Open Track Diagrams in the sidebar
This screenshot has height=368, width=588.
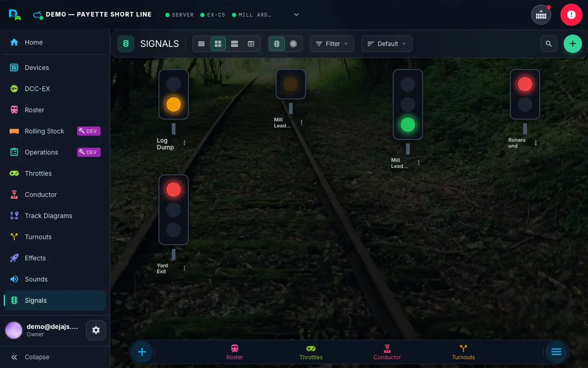point(55,216)
